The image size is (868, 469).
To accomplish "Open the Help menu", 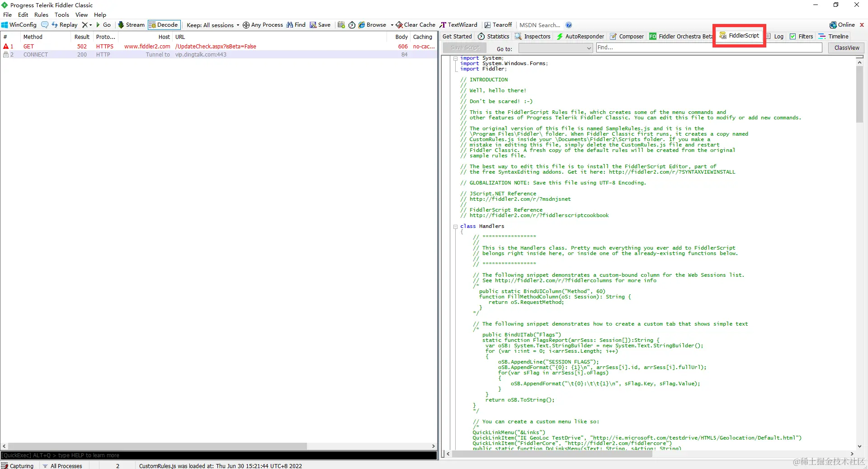I will pos(100,15).
